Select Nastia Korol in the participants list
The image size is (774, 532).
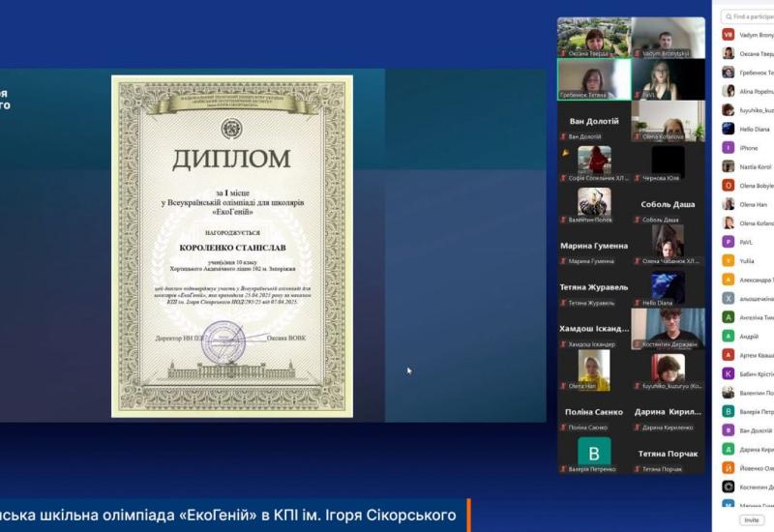[x=755, y=166]
